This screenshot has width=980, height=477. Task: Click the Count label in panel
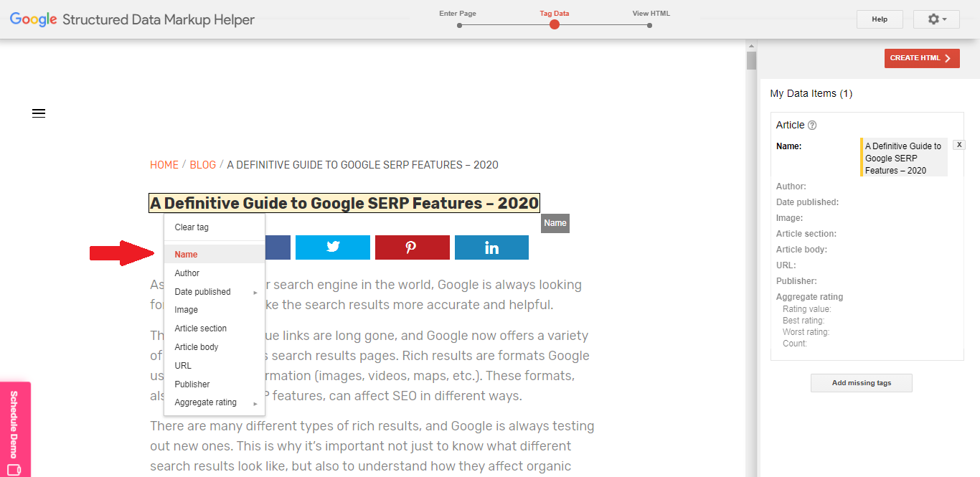(795, 344)
